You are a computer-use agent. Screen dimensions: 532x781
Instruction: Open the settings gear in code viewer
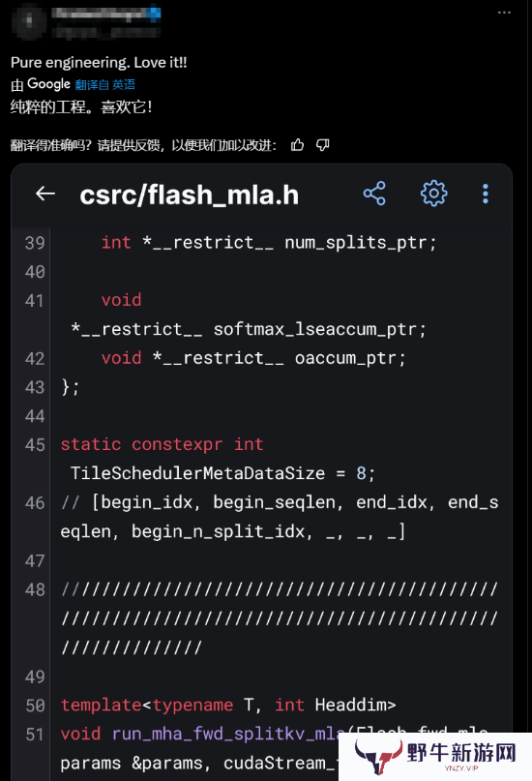[434, 194]
